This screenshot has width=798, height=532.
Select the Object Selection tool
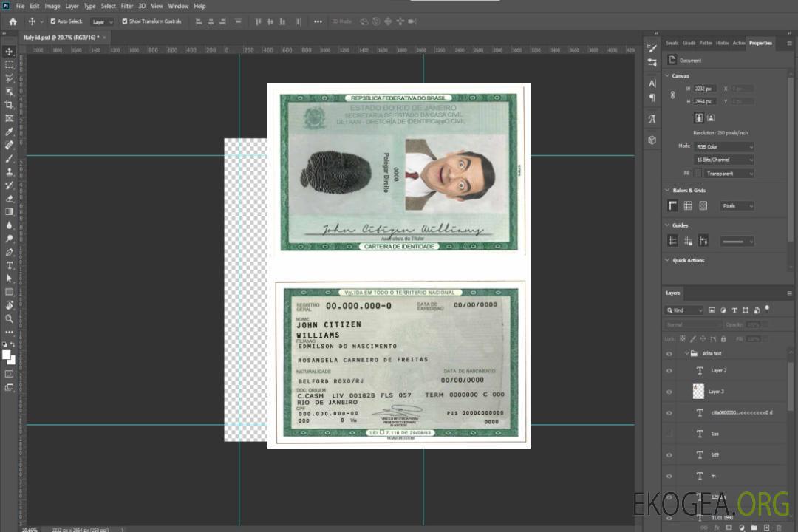[x=9, y=92]
